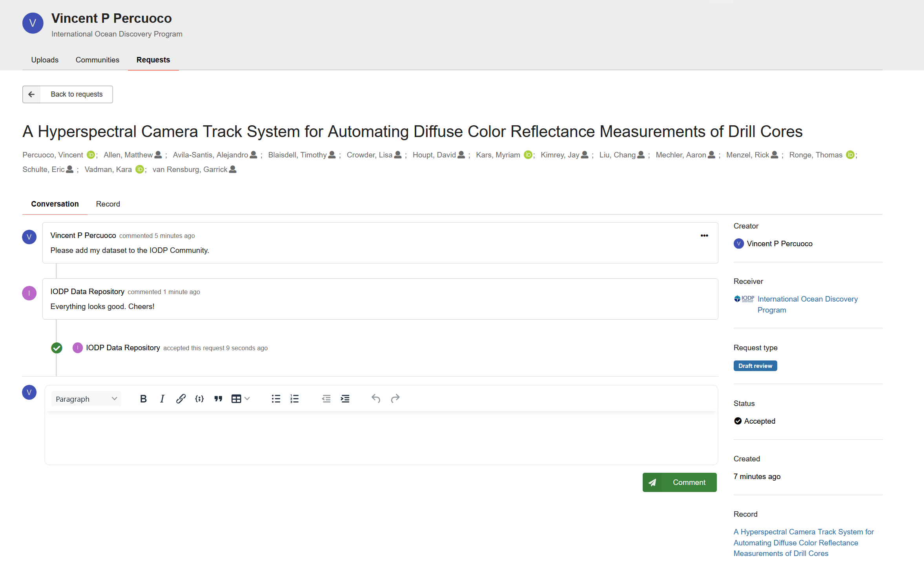The image size is (924, 567).
Task: Click the record title heading
Action: 412,132
